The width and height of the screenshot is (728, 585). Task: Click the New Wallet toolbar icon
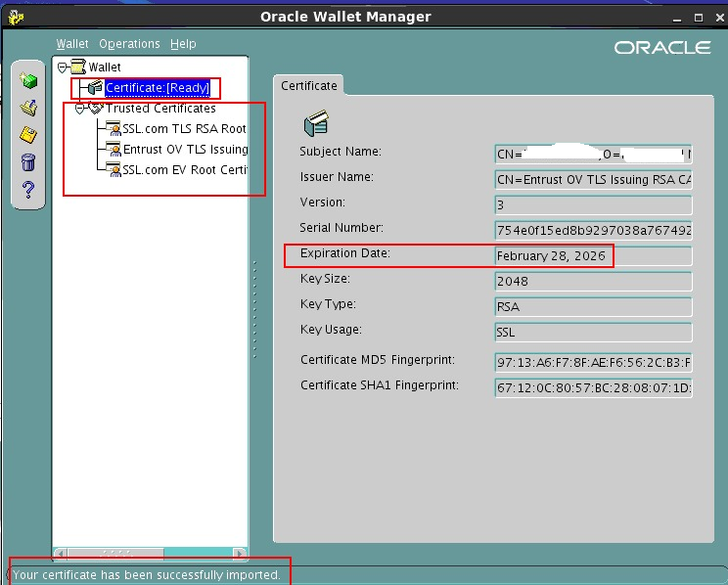[x=28, y=81]
